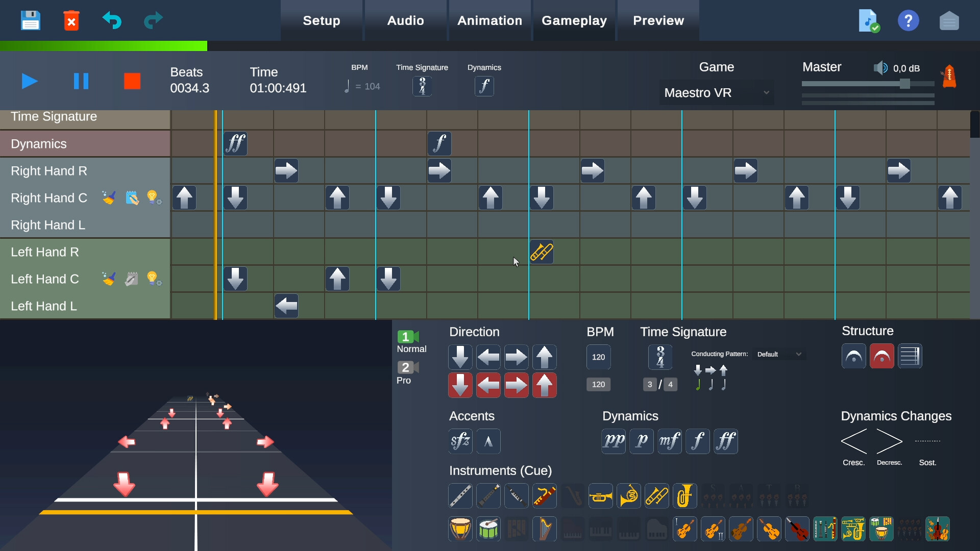The height and width of the screenshot is (551, 980).
Task: Select the timpani instrument cue icon
Action: coord(460,529)
